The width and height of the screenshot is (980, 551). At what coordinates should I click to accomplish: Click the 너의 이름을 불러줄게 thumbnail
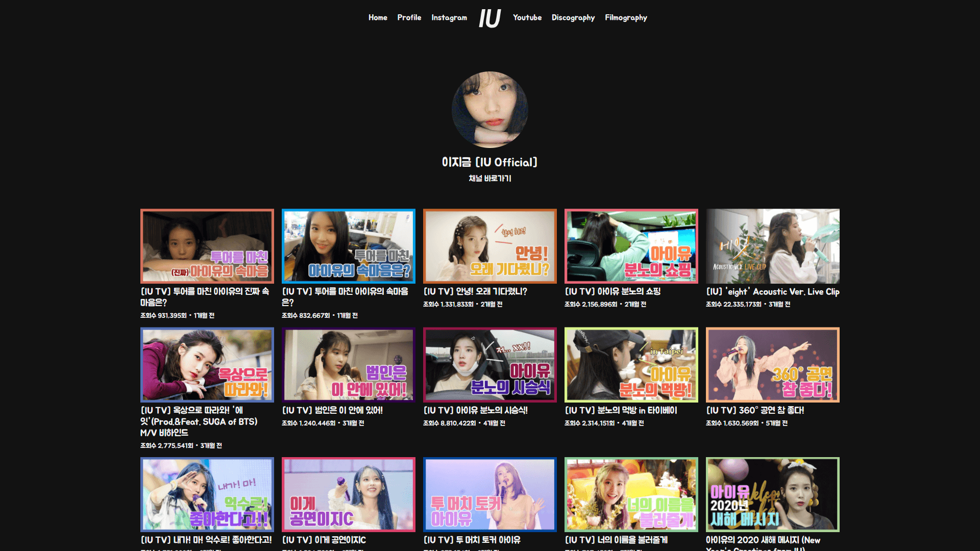[x=631, y=494]
